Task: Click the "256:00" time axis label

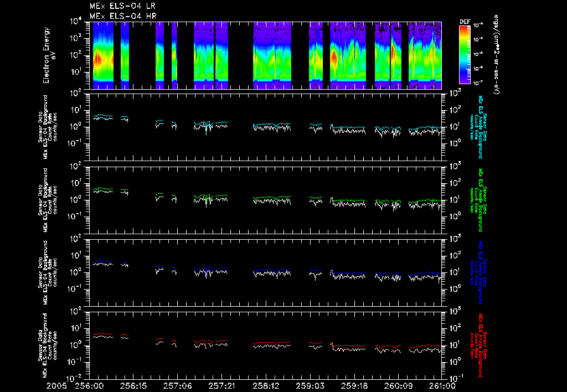Action: coord(89,386)
